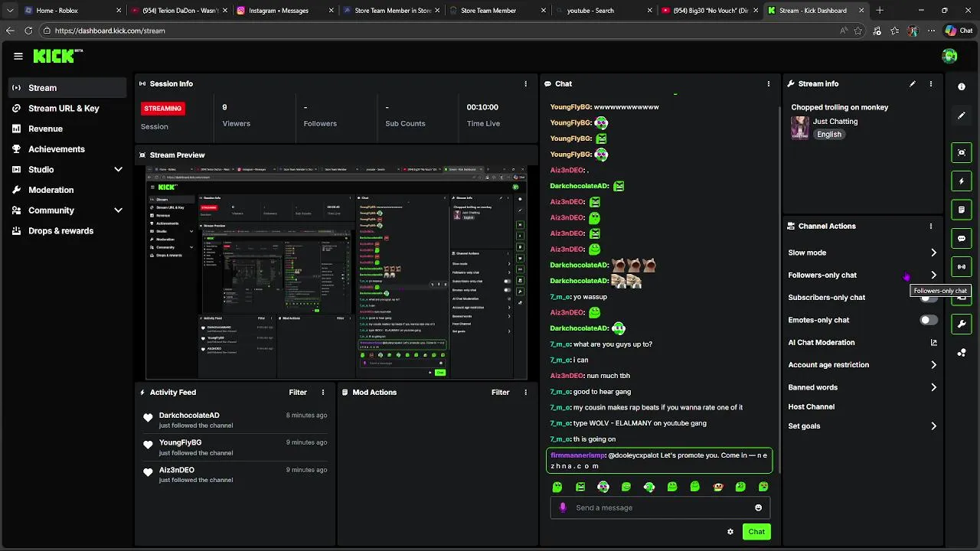Bookmark this page with star icon
980x551 pixels.
pyautogui.click(x=858, y=31)
